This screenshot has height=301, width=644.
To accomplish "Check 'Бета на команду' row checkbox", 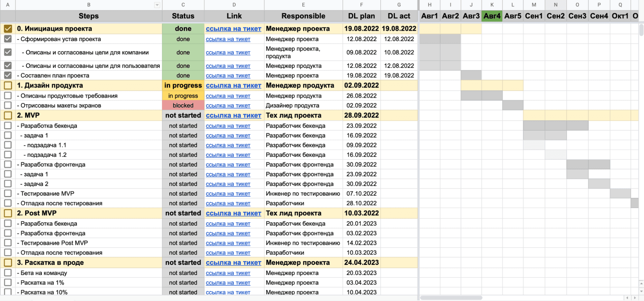I will (8, 273).
